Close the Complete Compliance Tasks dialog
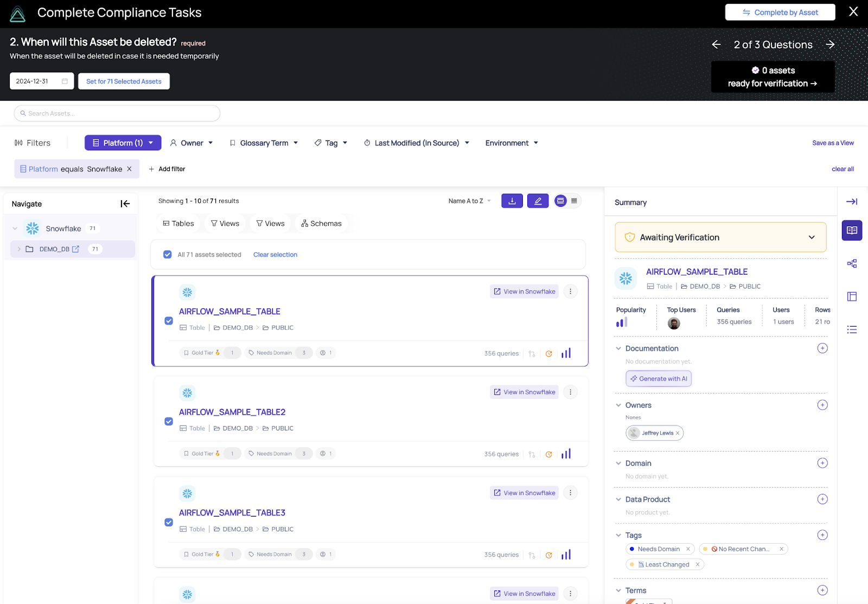The height and width of the screenshot is (604, 868). [x=853, y=11]
